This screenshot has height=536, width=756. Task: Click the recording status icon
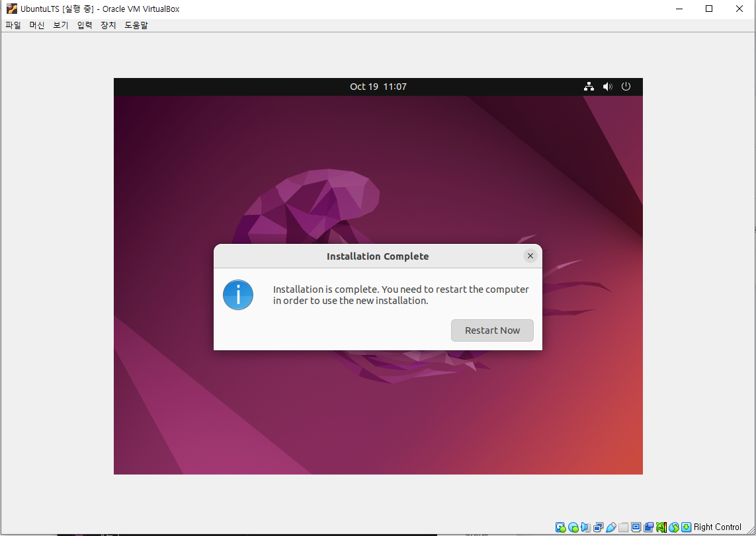(648, 527)
